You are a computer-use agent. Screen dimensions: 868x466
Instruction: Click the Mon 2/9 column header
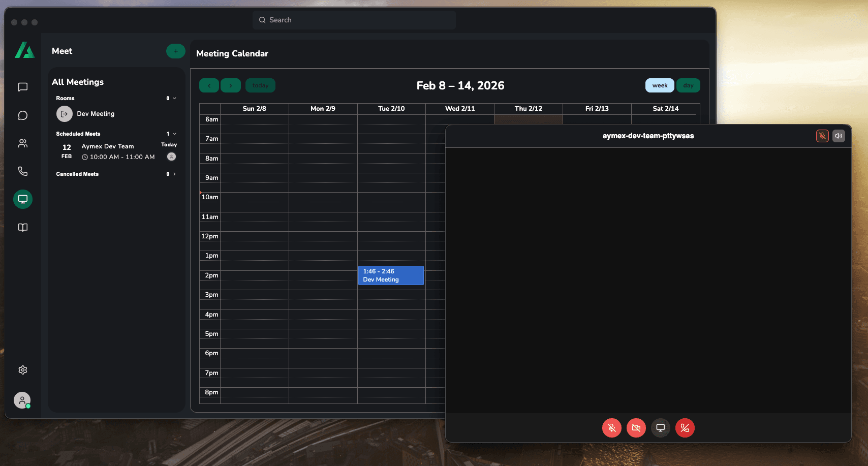point(323,109)
